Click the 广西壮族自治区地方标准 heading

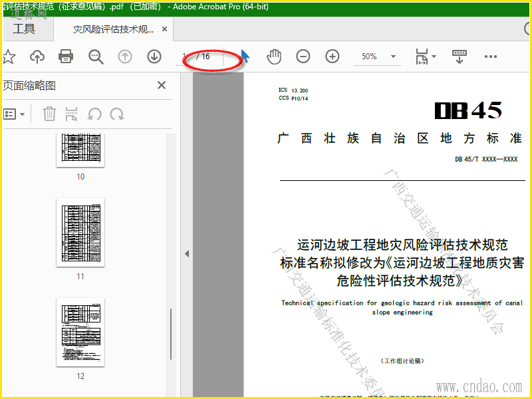[x=400, y=138]
